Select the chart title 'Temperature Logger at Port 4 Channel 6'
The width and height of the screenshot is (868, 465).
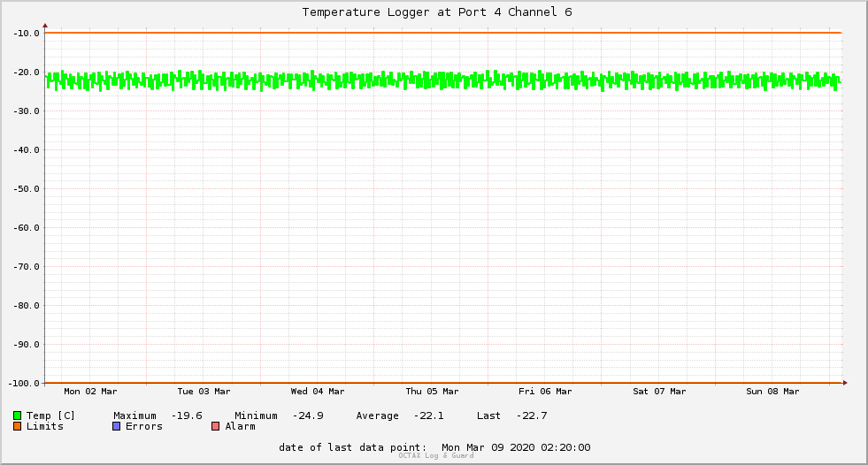(437, 12)
